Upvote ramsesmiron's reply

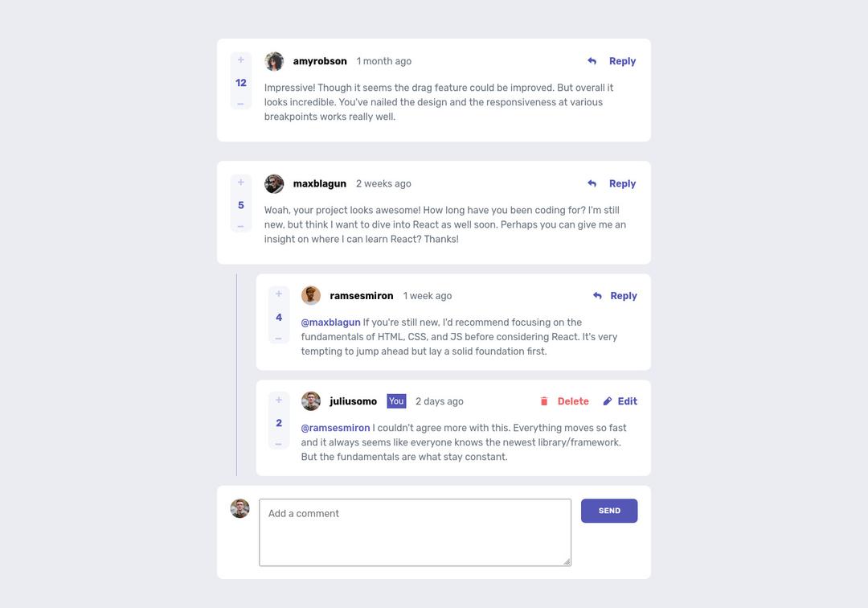(279, 294)
